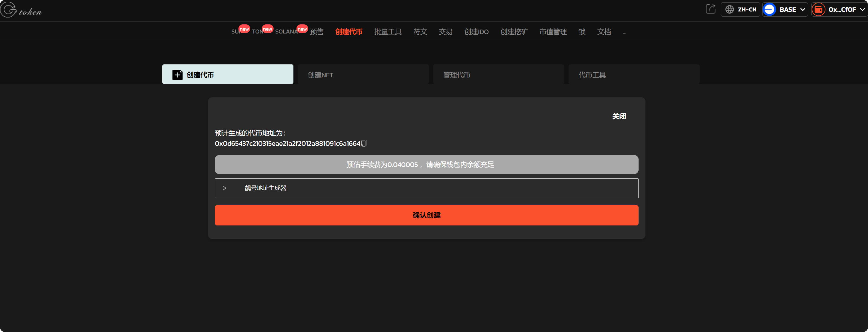Click the orange wallet icon
868x332 pixels.
click(x=819, y=9)
